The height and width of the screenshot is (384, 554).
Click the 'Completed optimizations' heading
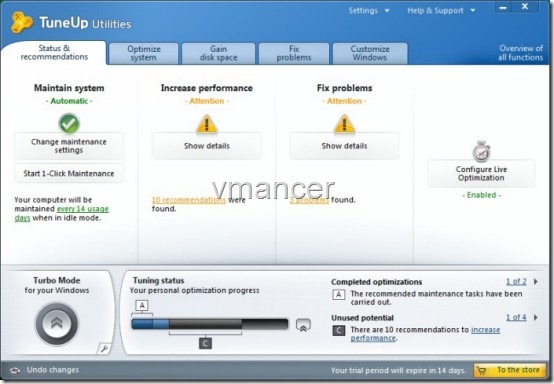[x=377, y=282]
